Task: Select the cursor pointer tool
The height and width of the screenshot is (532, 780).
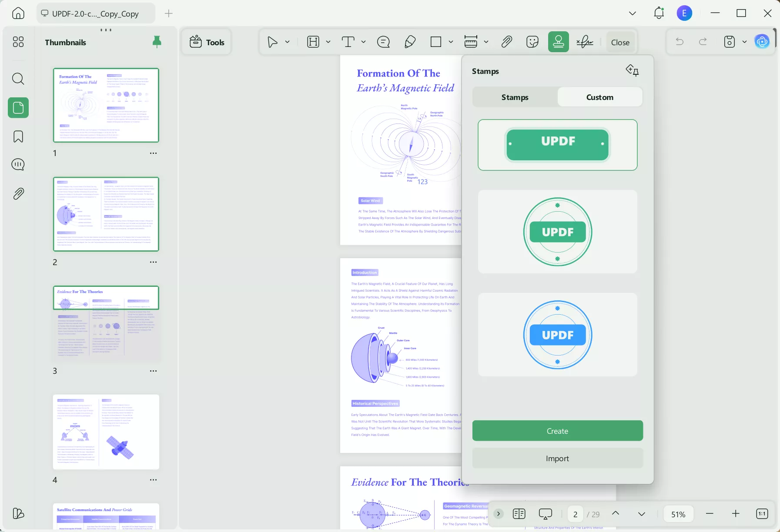Action: point(273,42)
